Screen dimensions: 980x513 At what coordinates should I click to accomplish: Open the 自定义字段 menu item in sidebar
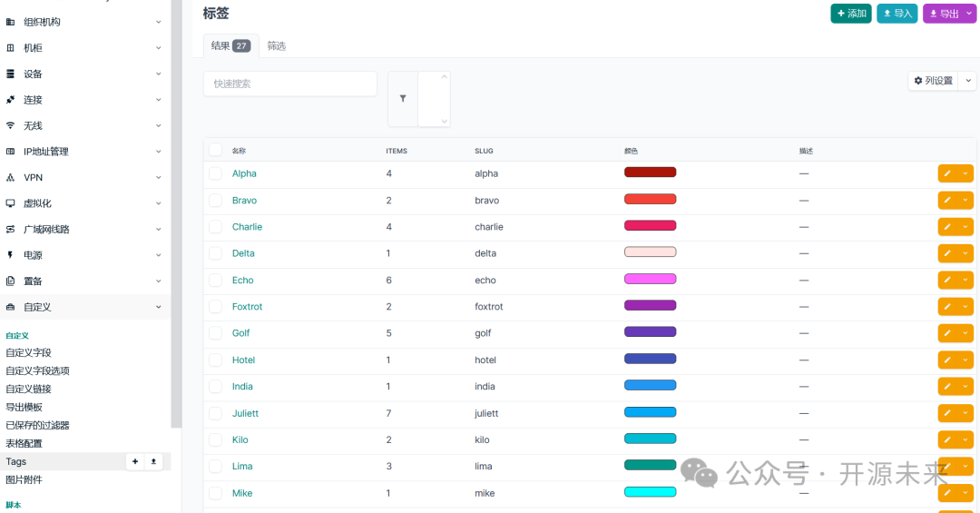[x=29, y=353]
